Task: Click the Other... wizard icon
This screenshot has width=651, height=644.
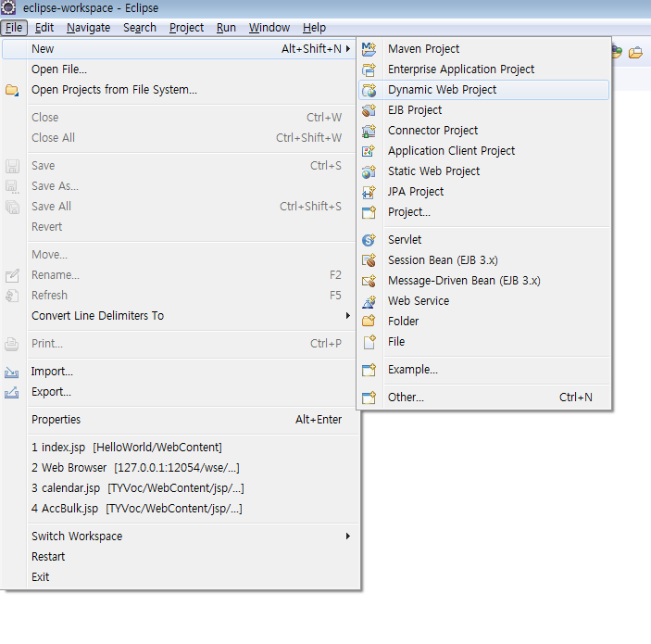Action: [x=369, y=398]
